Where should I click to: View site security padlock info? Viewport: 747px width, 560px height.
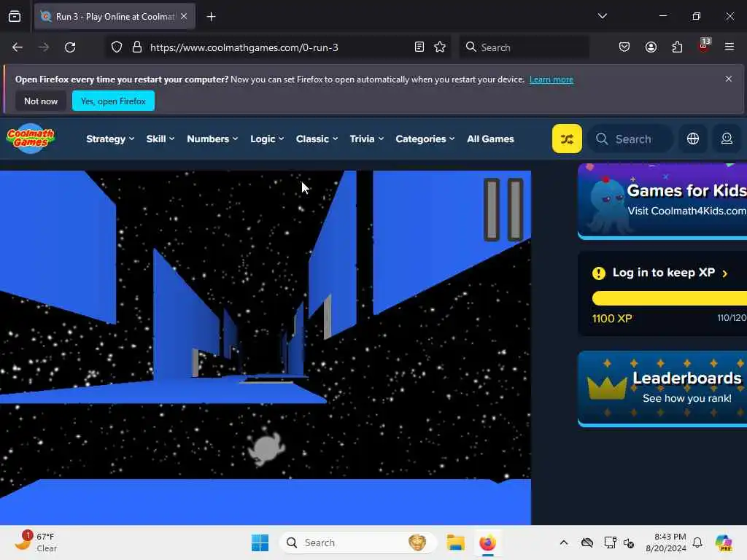(137, 47)
